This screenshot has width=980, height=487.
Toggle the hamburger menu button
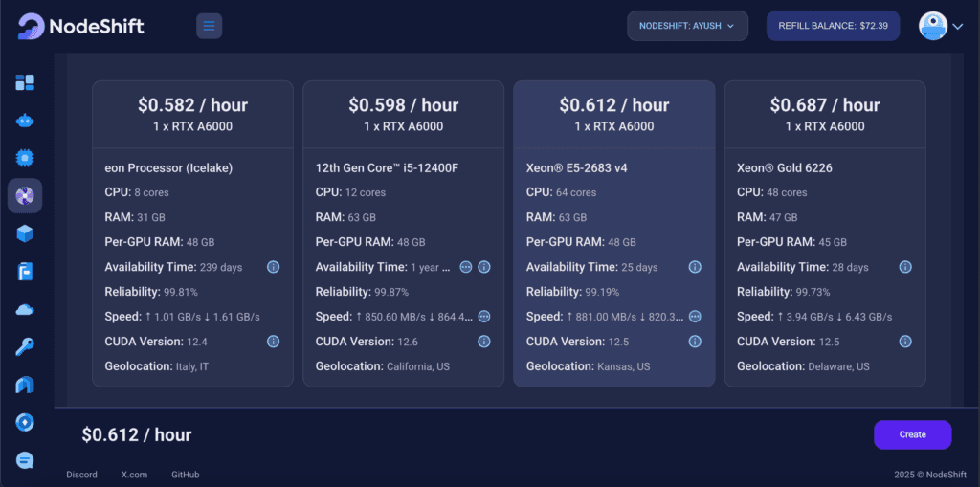click(x=209, y=26)
